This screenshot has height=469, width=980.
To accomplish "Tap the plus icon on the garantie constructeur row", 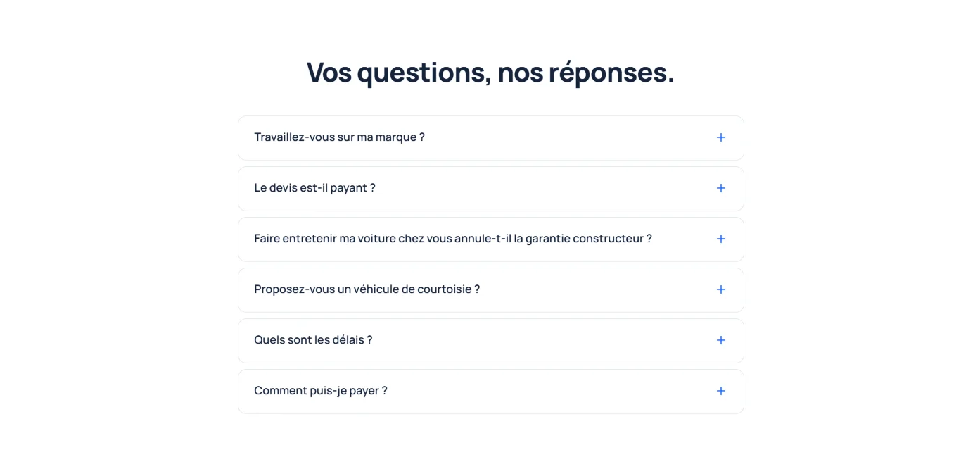I will pyautogui.click(x=720, y=239).
